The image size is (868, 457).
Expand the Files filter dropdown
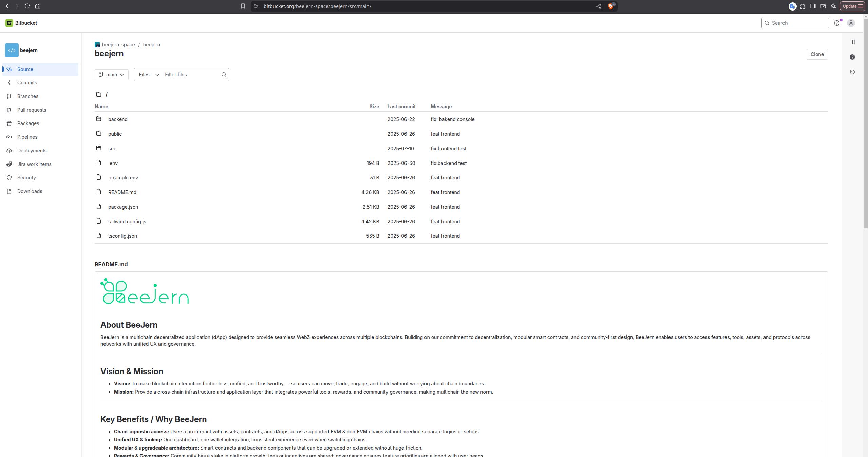(148, 75)
